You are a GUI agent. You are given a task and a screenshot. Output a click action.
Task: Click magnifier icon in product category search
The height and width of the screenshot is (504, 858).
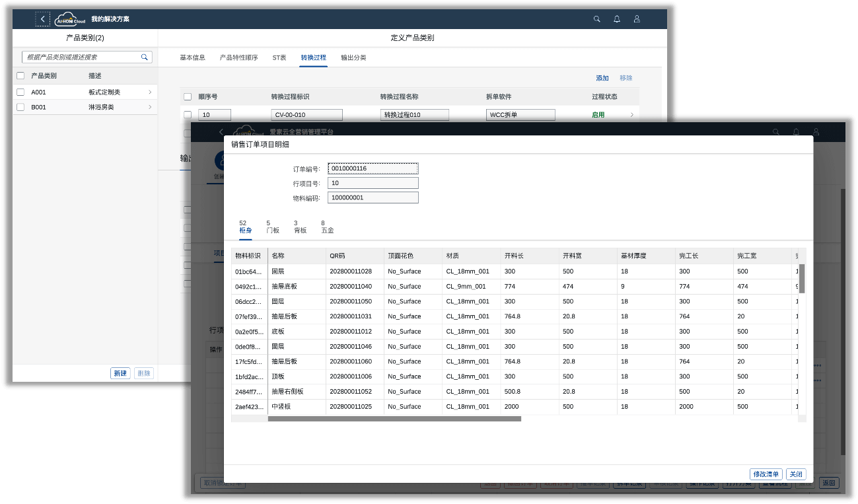145,57
